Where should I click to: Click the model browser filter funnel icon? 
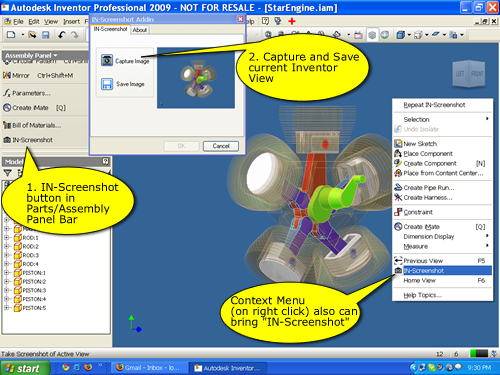pos(8,173)
